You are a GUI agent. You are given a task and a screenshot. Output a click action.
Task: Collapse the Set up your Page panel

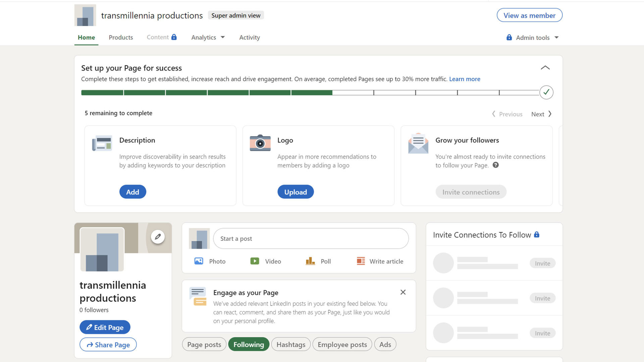(545, 68)
